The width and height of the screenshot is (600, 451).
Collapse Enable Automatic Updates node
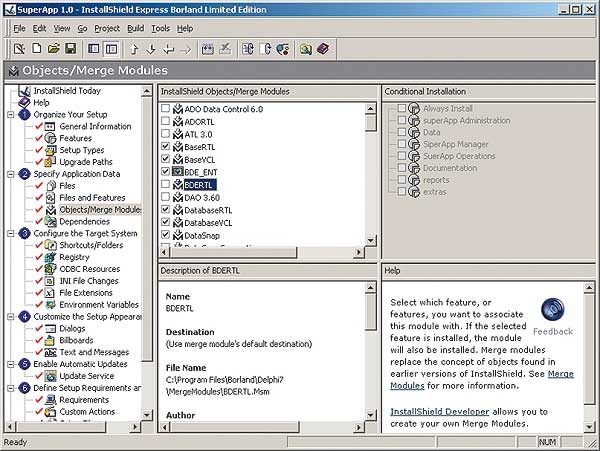pyautogui.click(x=11, y=364)
